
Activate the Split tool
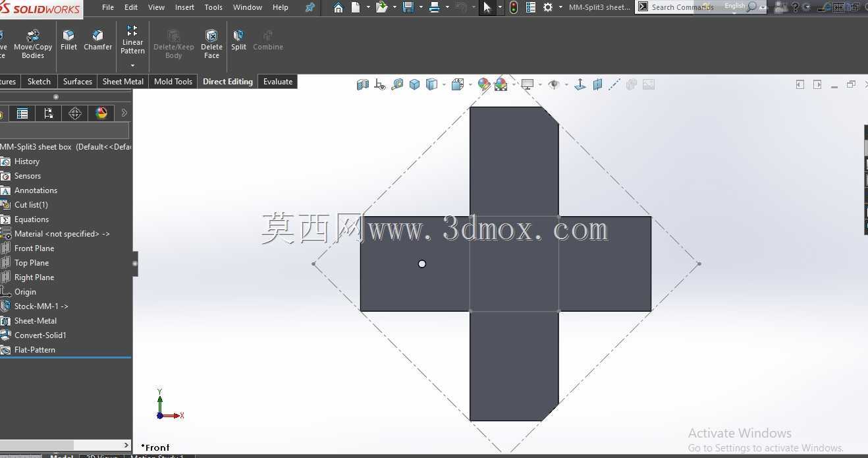tap(238, 40)
